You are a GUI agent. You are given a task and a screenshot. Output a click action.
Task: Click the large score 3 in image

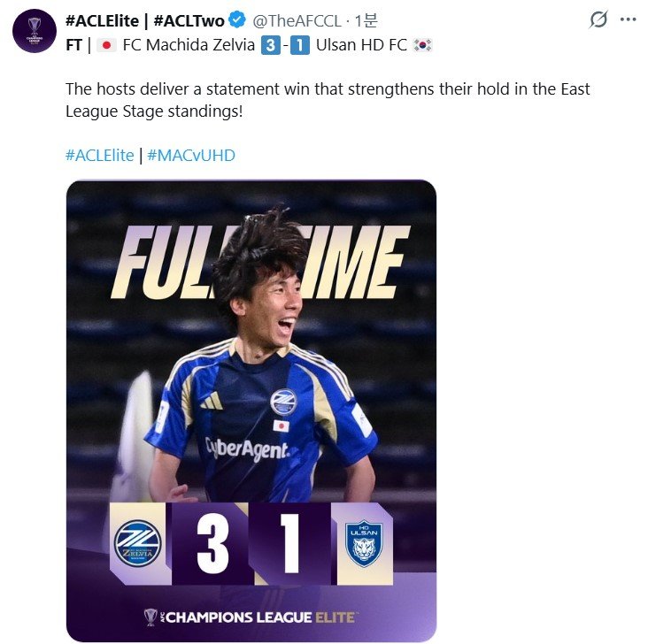click(213, 543)
